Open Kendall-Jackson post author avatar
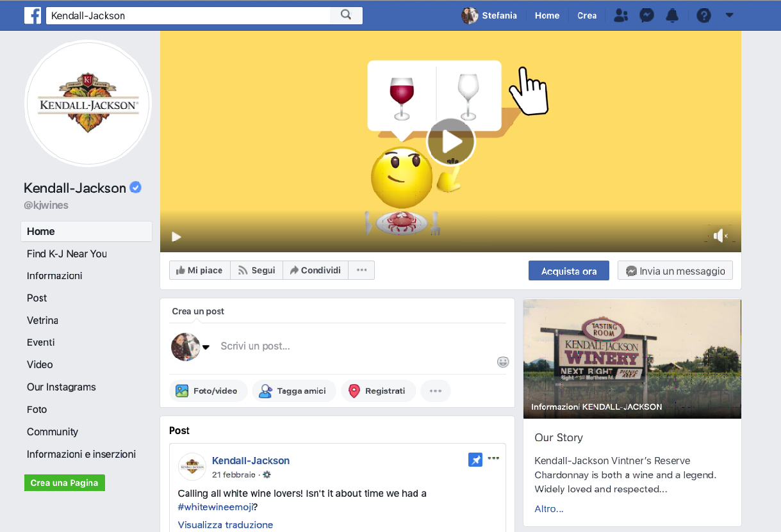 tap(192, 467)
